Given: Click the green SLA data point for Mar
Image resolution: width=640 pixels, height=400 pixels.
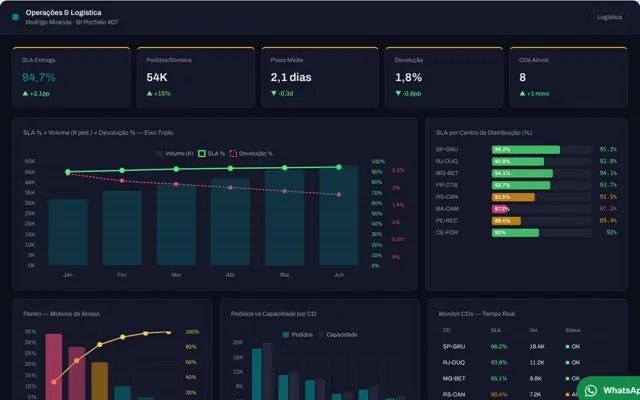Looking at the screenshot, I should coord(176,169).
